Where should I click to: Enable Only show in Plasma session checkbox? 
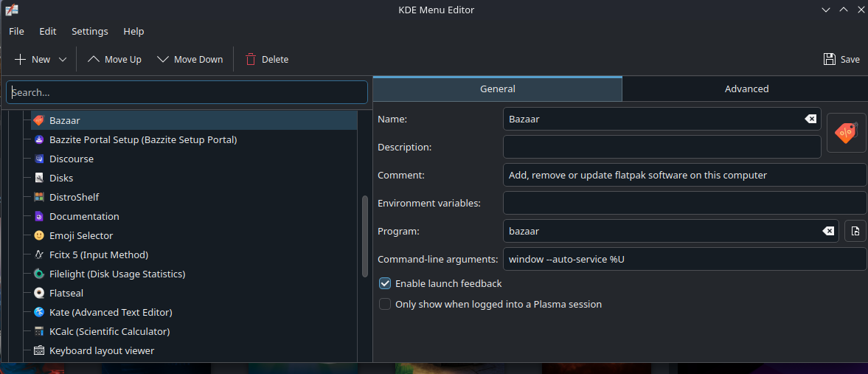385,304
